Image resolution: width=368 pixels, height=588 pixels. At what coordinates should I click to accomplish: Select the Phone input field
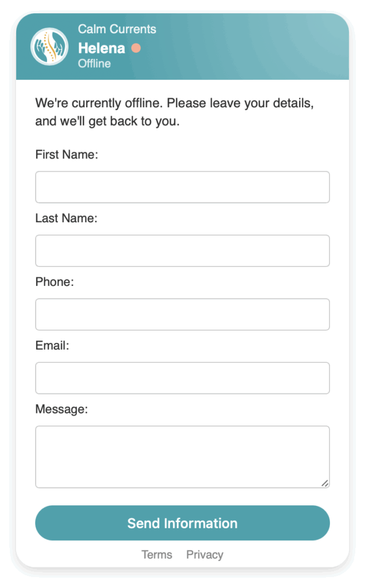[x=182, y=314]
